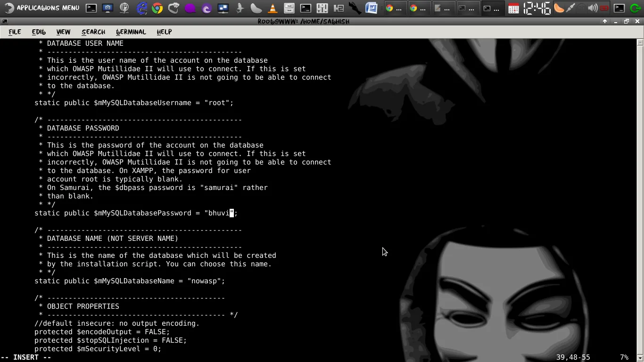The height and width of the screenshot is (362, 644).
Task: Launch the second terminal icon after the file cabinet
Action: pyautogui.click(x=305, y=8)
